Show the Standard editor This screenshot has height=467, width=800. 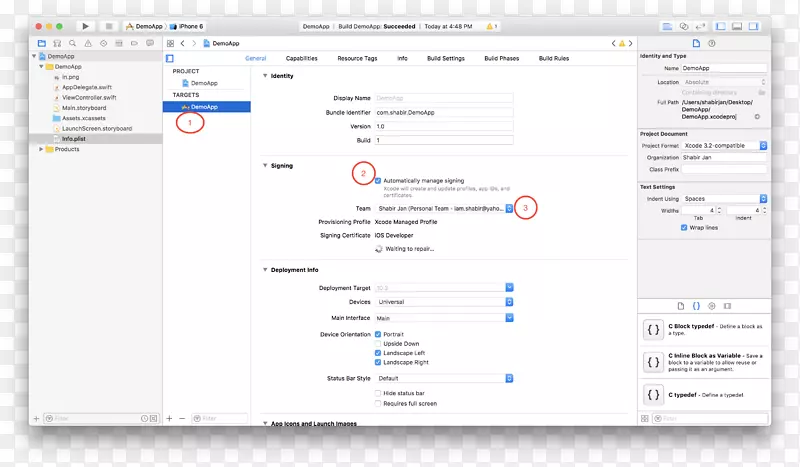coord(667,26)
